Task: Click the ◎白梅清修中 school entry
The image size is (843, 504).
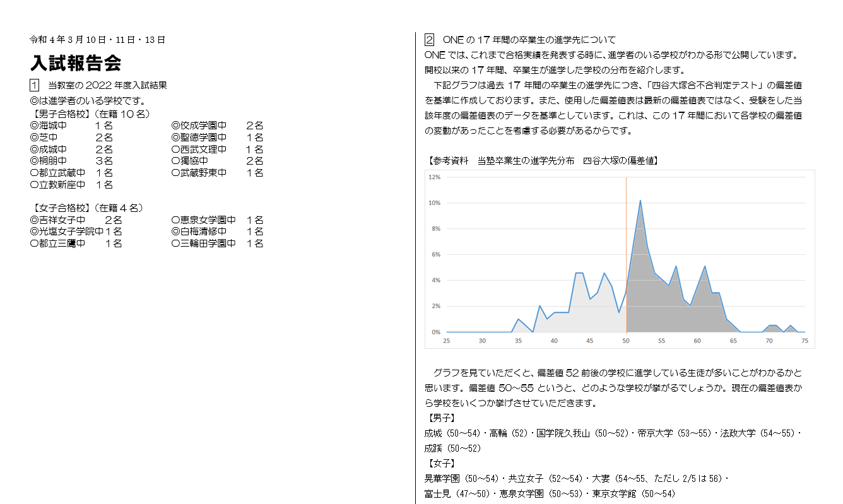Action: (x=199, y=231)
